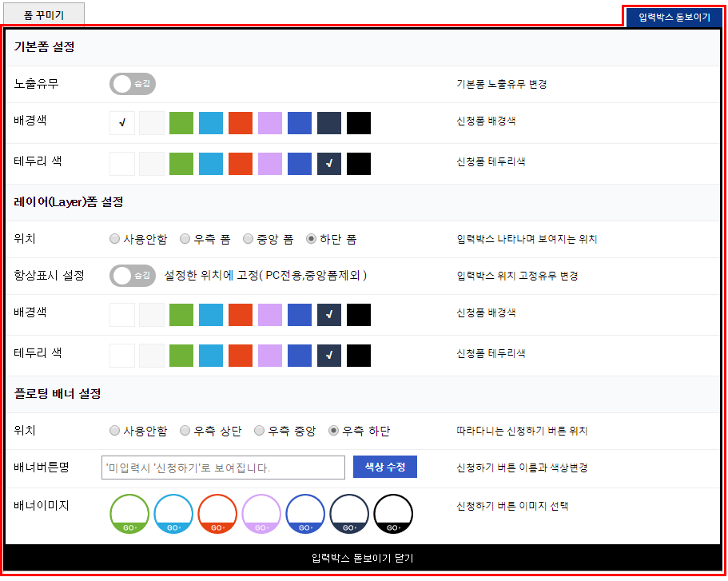Select 사용안함 for floating banner position
Viewport: 728px width, 581px height.
coord(115,431)
